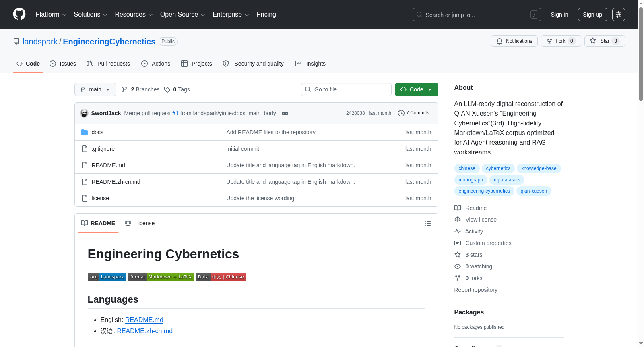Click the Activity pulse icon
The height and width of the screenshot is (347, 644).
tap(458, 231)
